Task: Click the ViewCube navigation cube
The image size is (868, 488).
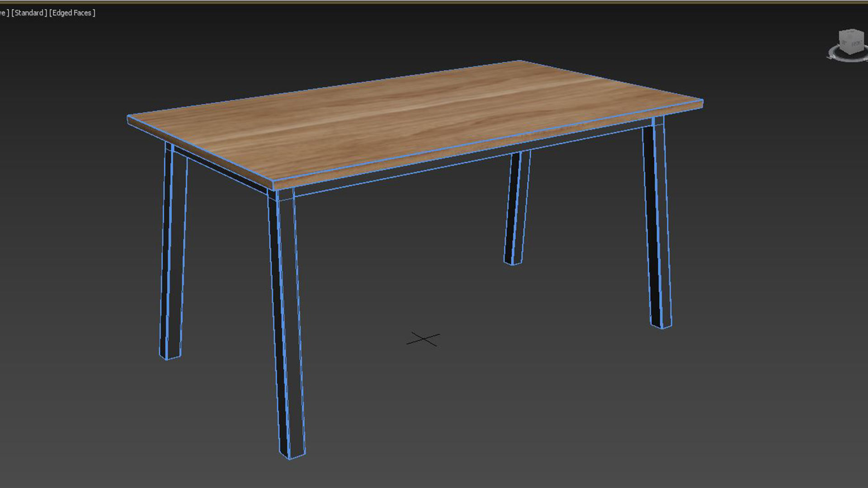Action: coord(851,42)
